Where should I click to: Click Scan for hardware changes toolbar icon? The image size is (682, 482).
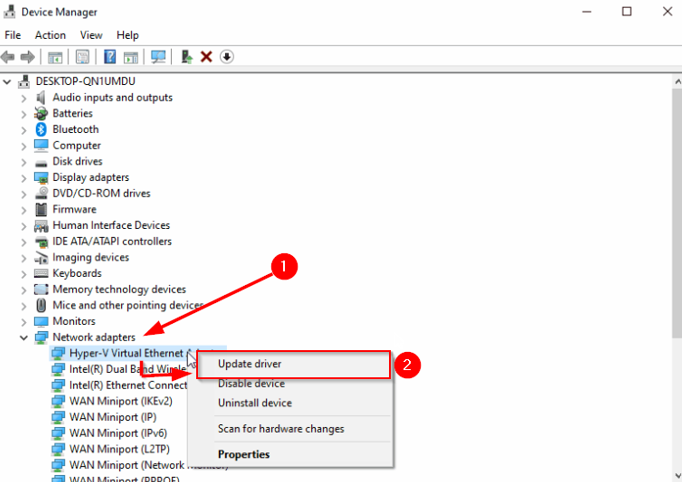tap(157, 57)
